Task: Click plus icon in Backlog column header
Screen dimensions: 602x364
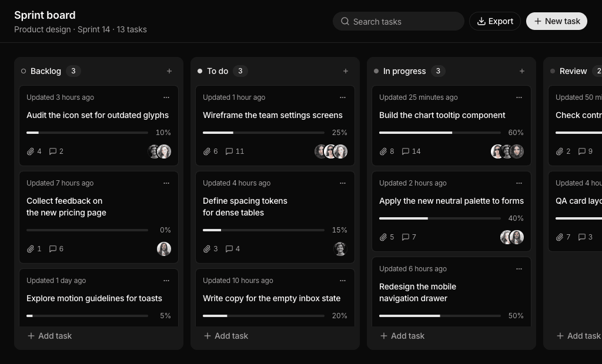Action: (169, 71)
